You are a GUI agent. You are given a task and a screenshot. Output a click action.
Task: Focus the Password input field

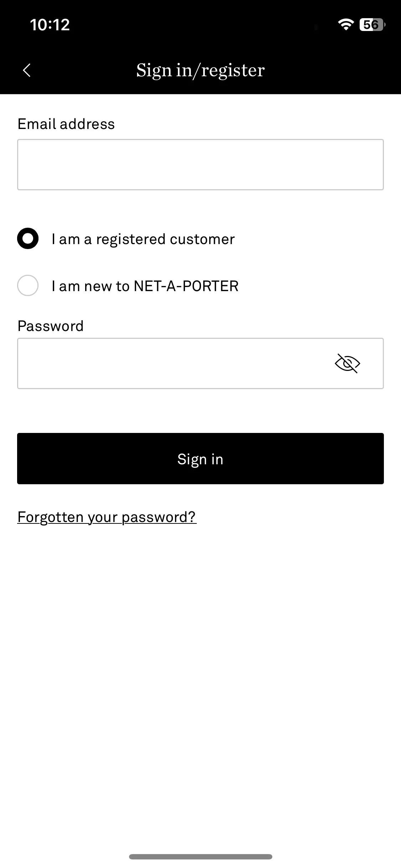[200, 363]
